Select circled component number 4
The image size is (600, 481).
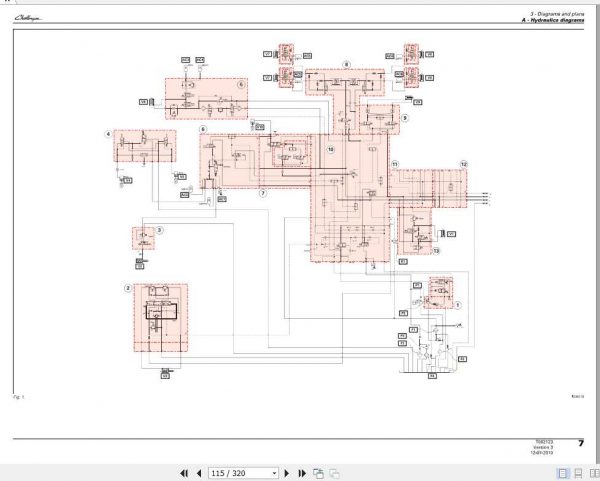pos(108,134)
